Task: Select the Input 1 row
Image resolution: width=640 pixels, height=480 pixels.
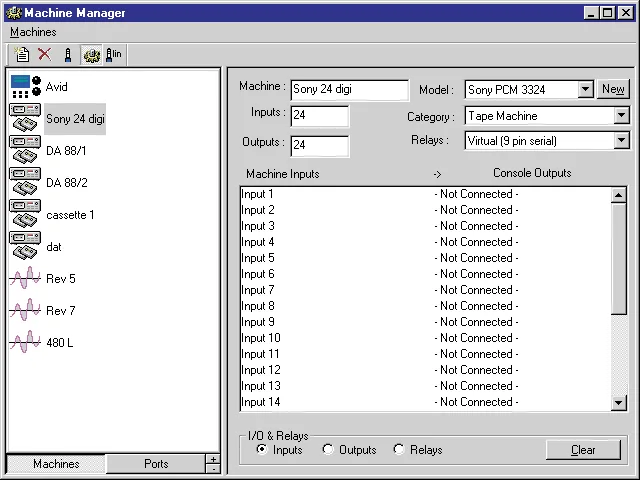Action: click(425, 194)
